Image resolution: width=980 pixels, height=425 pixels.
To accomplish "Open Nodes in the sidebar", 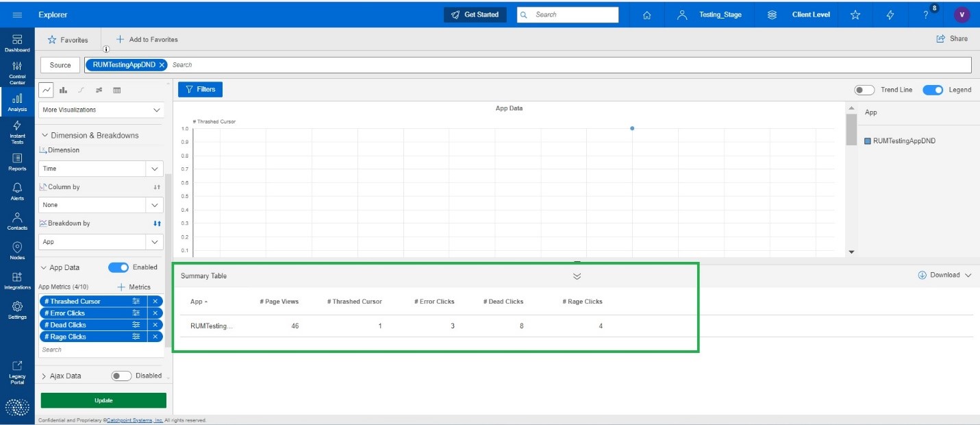I will tap(17, 251).
